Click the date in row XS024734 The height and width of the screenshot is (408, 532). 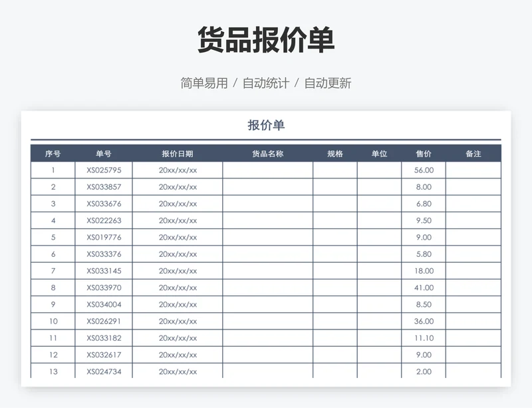point(178,371)
